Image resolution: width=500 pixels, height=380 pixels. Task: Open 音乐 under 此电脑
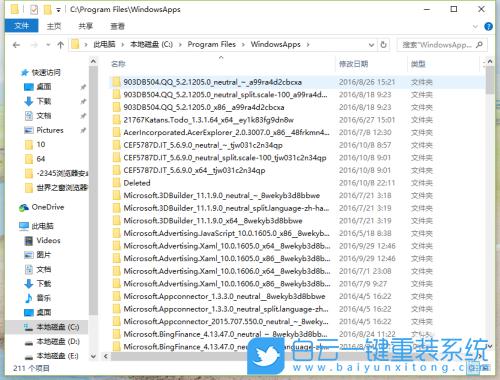click(44, 298)
